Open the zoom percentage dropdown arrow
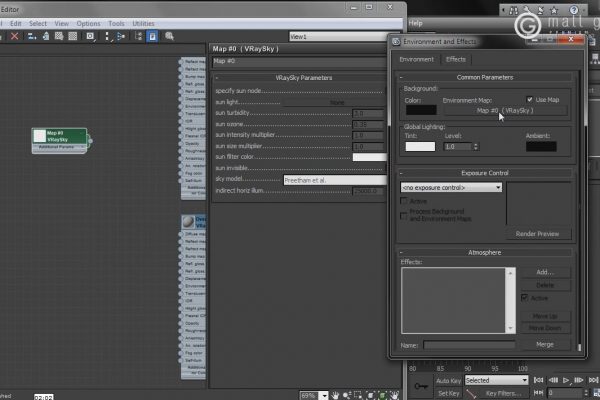The height and width of the screenshot is (400, 600). point(324,395)
